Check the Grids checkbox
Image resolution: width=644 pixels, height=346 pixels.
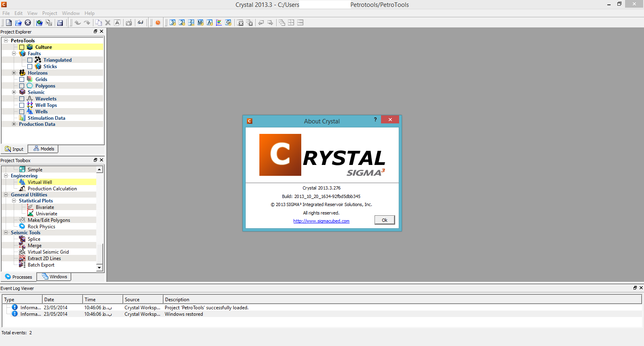(22, 79)
